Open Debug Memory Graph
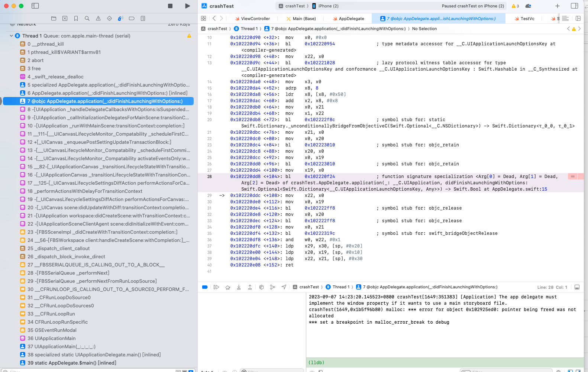 pyautogui.click(x=272, y=287)
